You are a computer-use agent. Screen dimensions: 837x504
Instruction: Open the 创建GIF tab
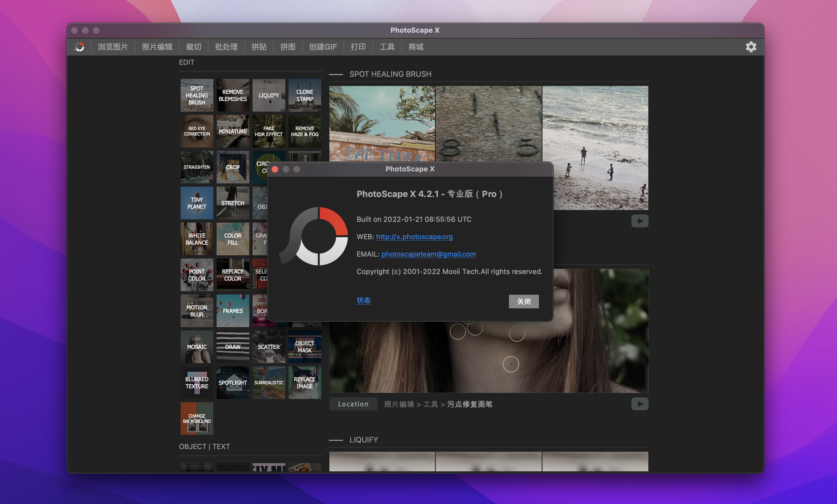[323, 47]
